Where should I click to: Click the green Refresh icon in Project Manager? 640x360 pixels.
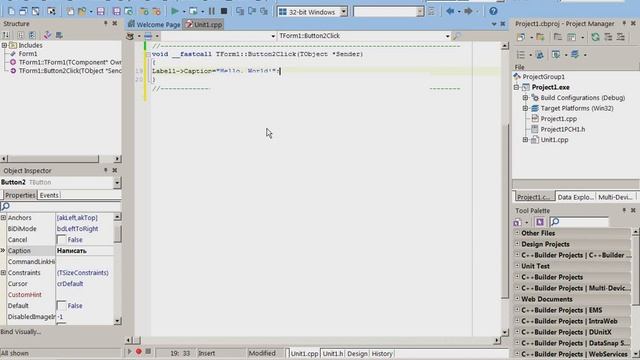point(596,37)
